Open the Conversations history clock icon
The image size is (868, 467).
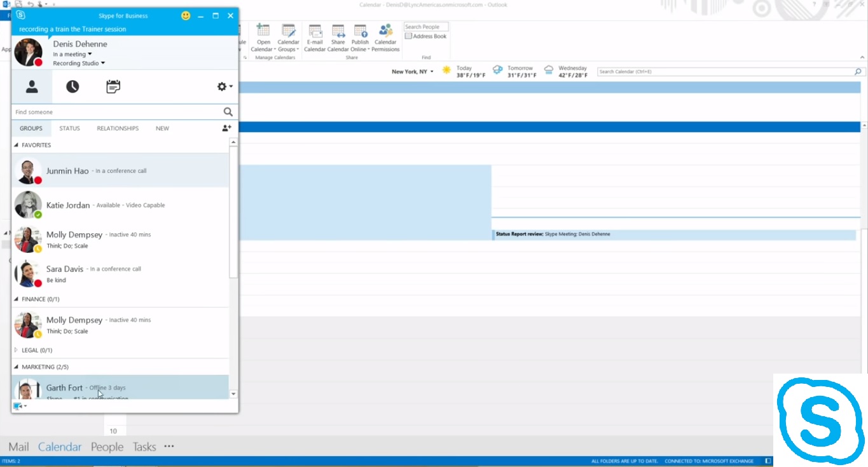pos(72,87)
